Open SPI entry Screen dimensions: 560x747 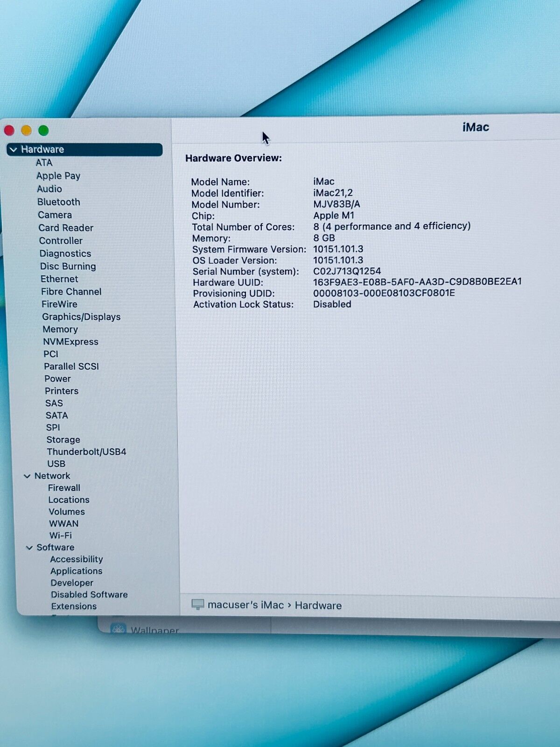53,427
